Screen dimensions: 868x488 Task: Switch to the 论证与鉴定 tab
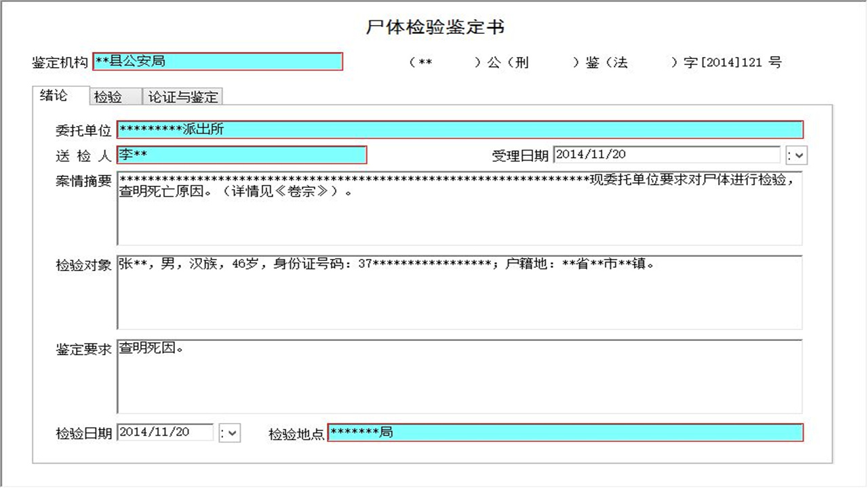tap(184, 96)
